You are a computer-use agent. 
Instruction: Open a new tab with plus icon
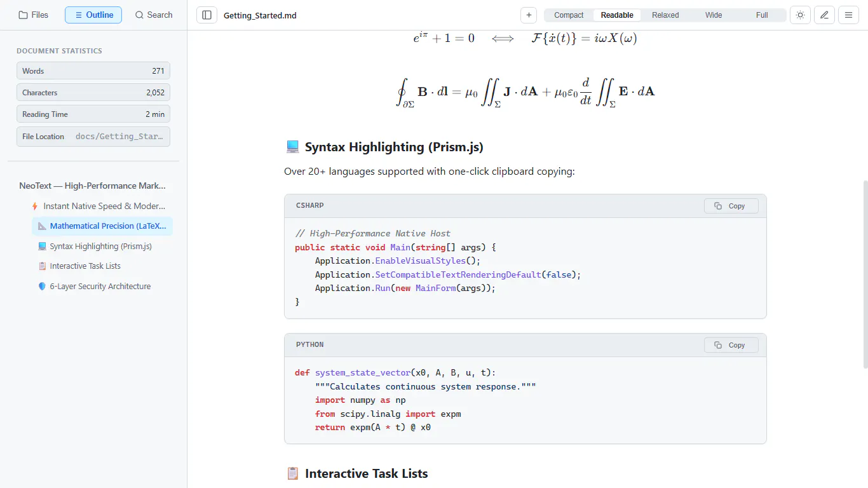tap(529, 15)
